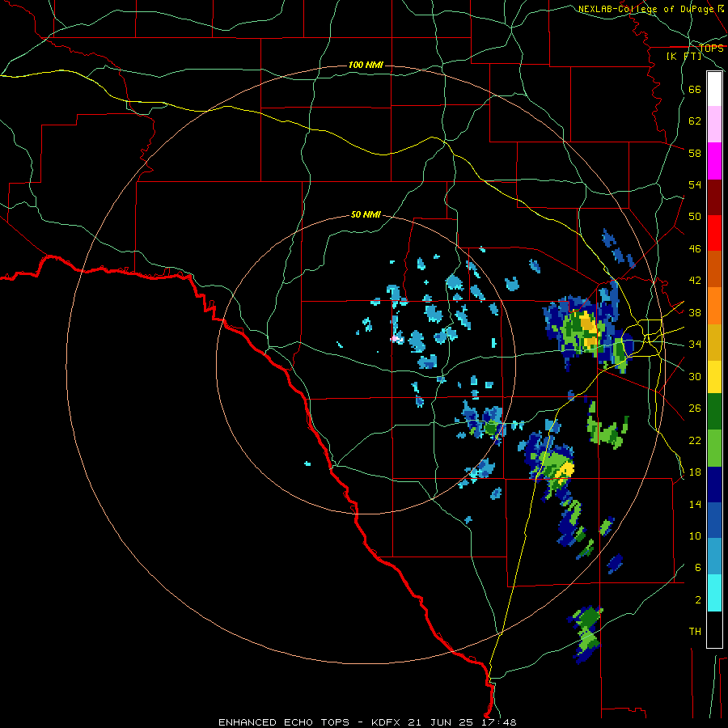Pick the light green legend swatch

click(x=714, y=448)
